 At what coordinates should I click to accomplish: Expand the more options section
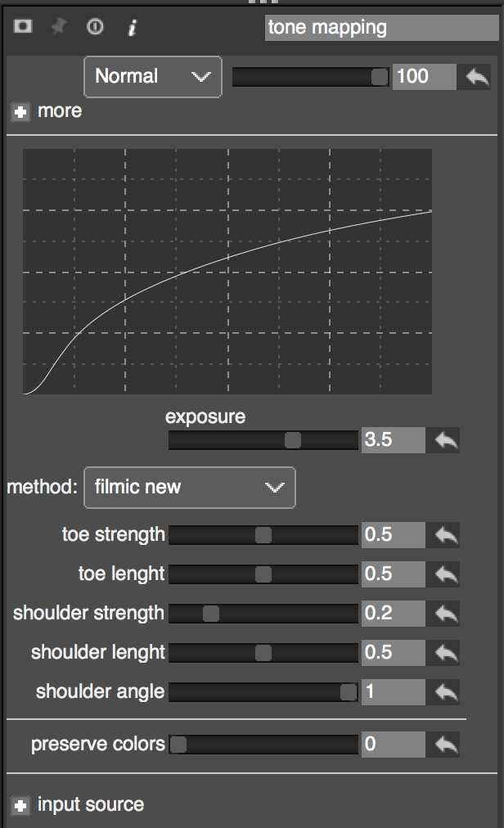coord(21,111)
